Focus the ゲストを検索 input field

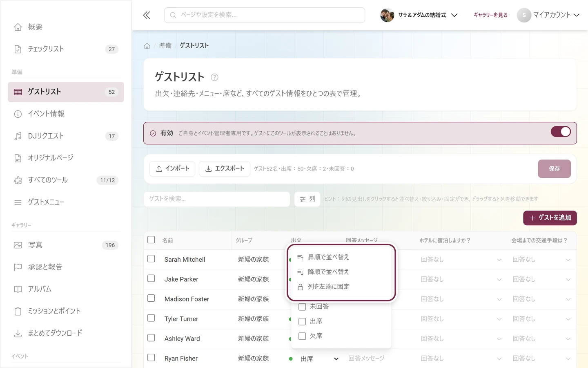tap(217, 199)
